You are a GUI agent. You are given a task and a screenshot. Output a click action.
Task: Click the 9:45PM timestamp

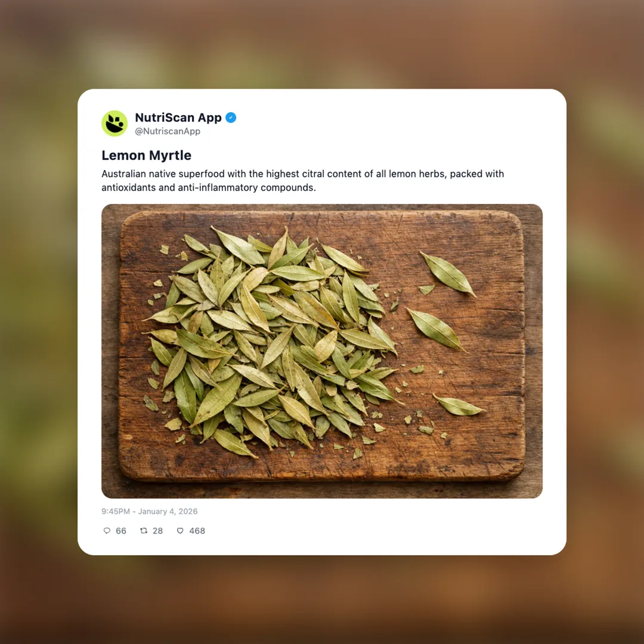[x=116, y=512]
